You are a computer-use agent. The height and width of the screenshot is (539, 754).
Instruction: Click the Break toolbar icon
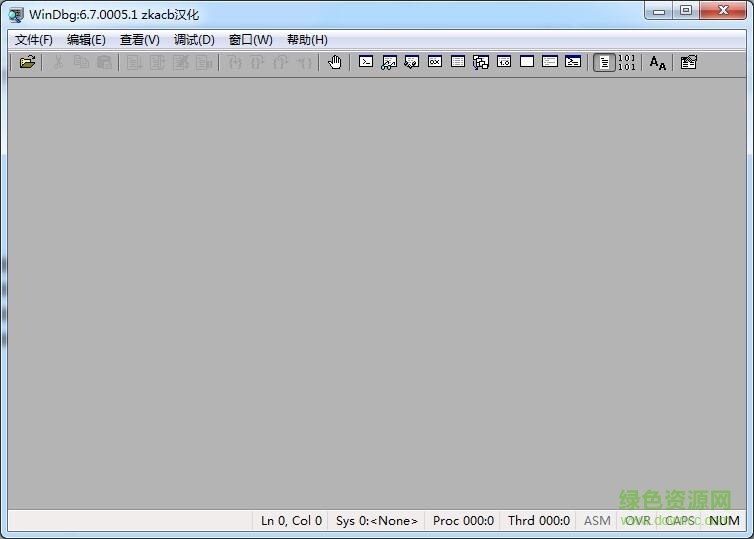point(203,62)
